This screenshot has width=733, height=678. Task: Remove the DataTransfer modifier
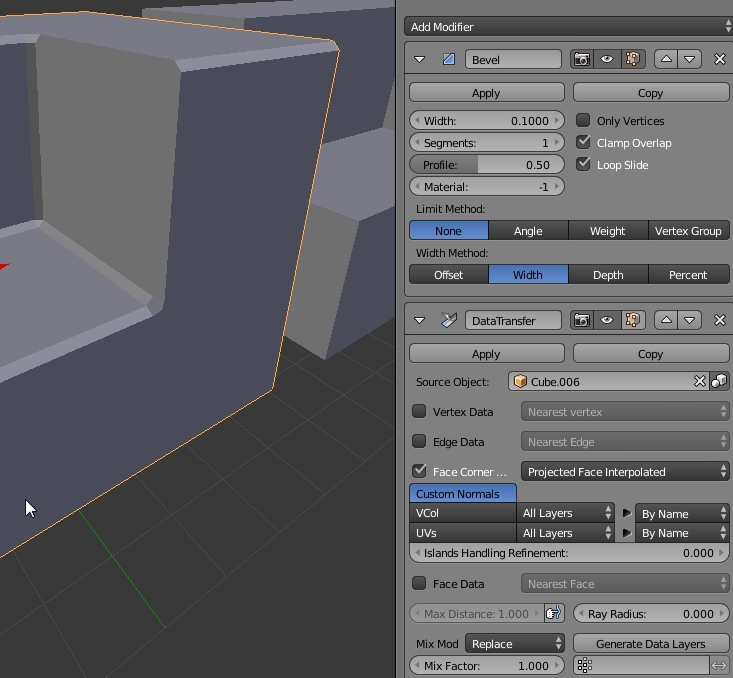(720, 320)
